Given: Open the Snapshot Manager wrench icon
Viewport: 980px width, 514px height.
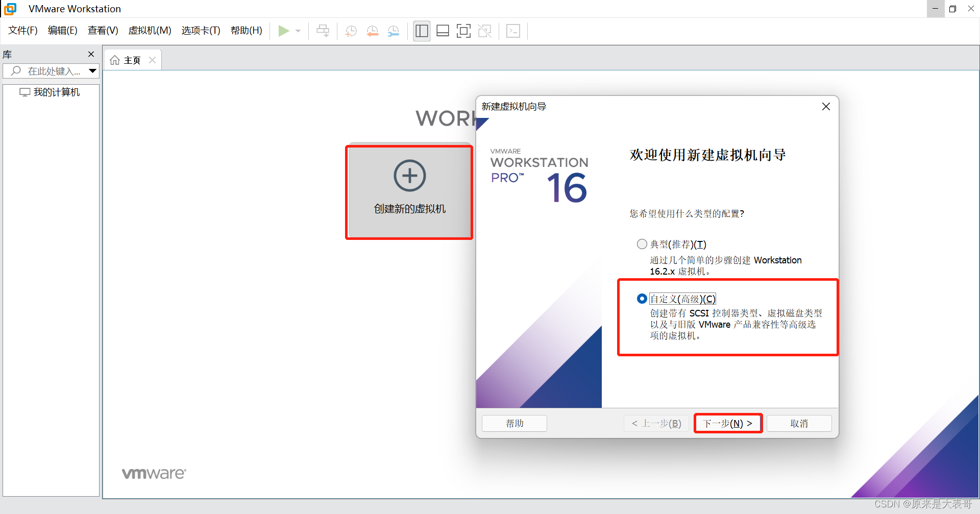Looking at the screenshot, I should [x=393, y=31].
